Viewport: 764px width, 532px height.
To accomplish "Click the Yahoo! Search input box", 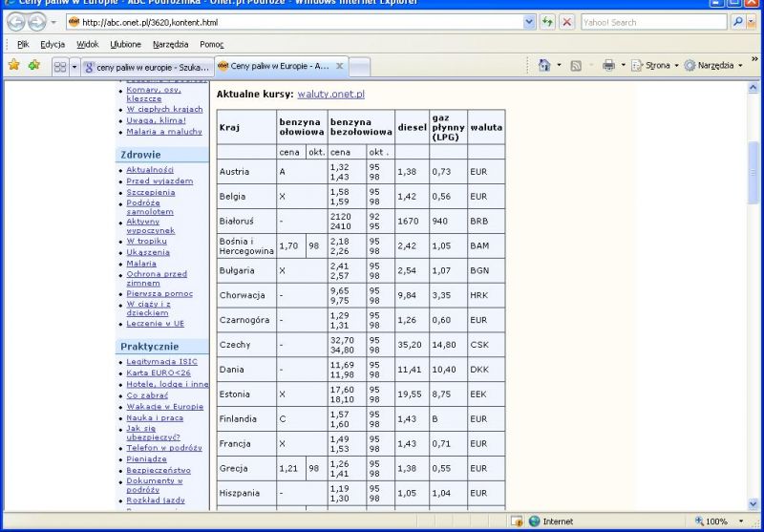I will pos(653,22).
